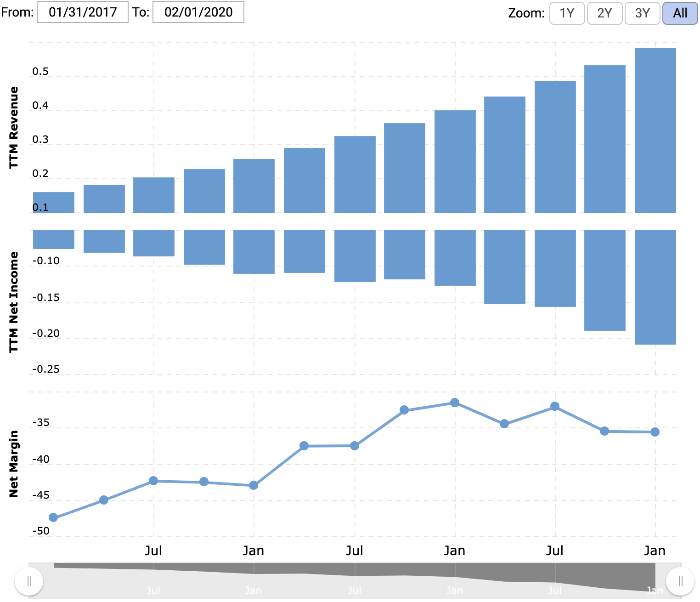Click the tallest TTM Revenue bar

655,131
